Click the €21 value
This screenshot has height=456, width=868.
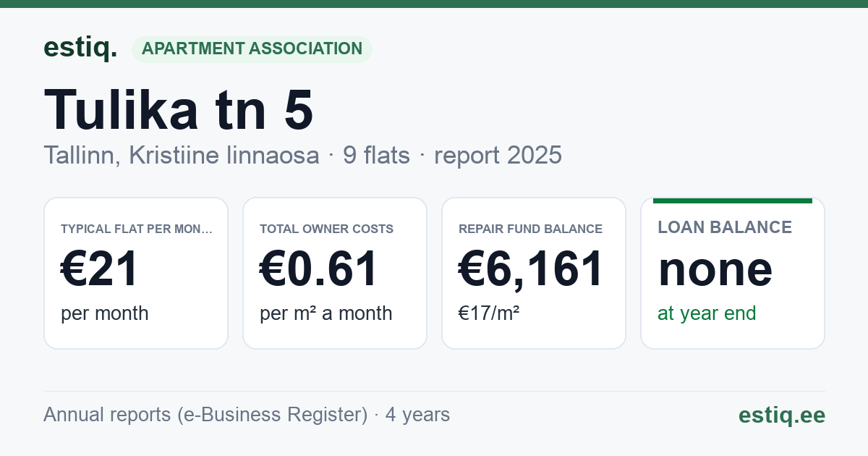point(99,269)
